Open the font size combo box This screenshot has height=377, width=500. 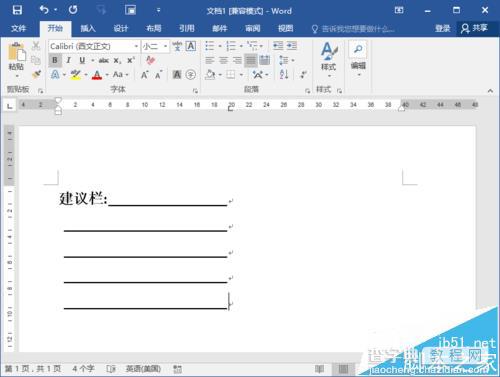[x=155, y=46]
